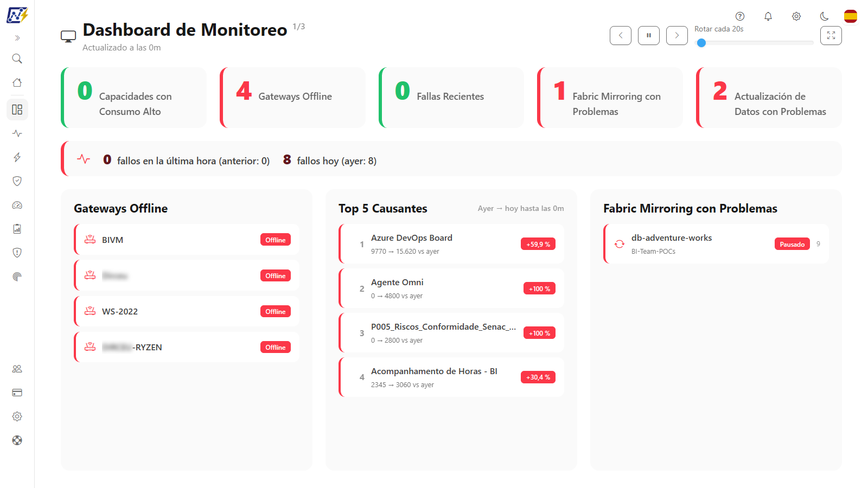Open the lightning bolt sidebar icon
Screen dimensions: 868x488
coord(17,157)
